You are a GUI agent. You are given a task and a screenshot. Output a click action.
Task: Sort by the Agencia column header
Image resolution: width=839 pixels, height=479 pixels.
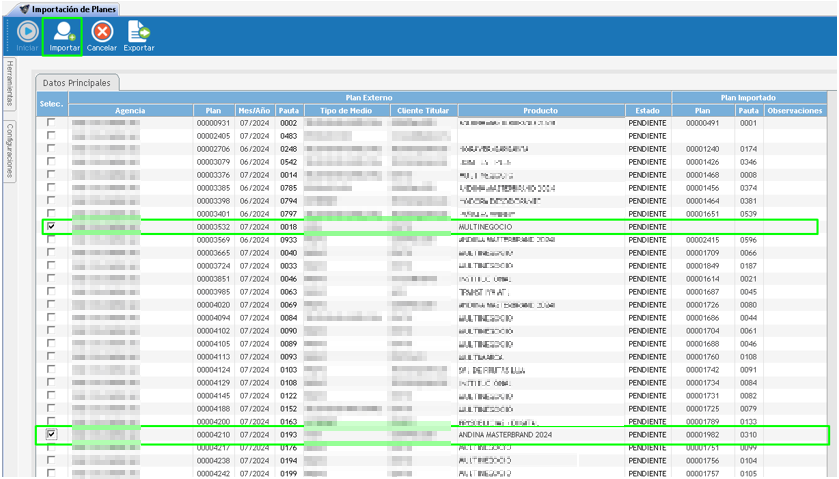pyautogui.click(x=130, y=110)
